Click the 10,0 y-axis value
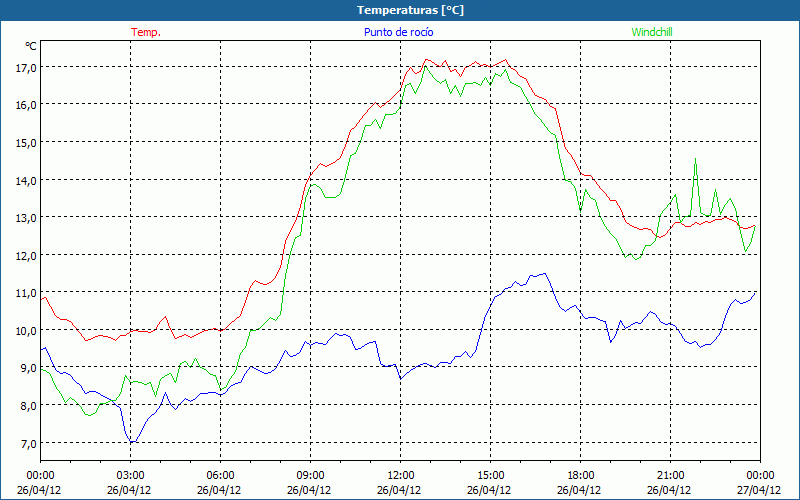Viewport: 800px width, 500px height. tap(26, 330)
